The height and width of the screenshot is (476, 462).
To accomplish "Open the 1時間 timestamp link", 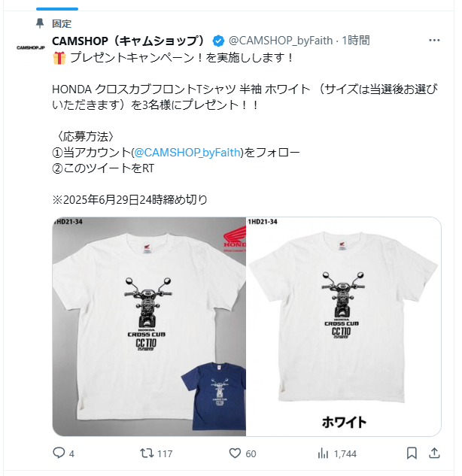I will coord(356,41).
